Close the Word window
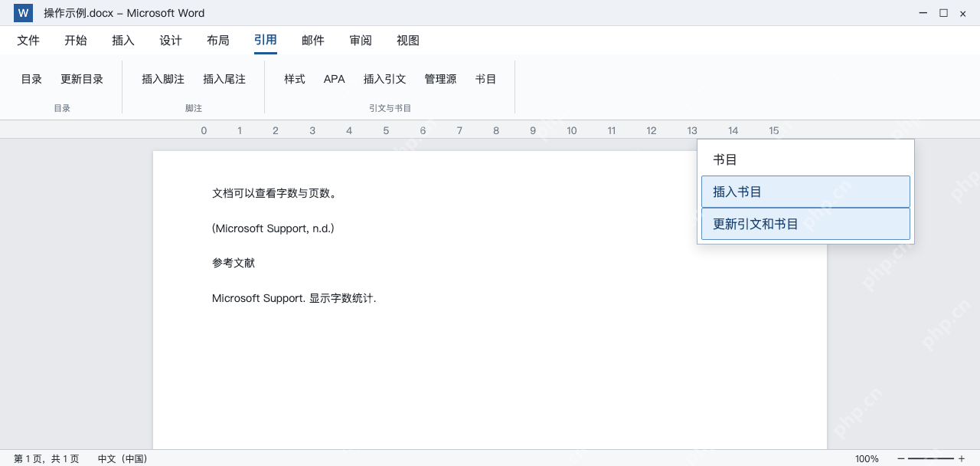The width and height of the screenshot is (980, 466). (963, 13)
